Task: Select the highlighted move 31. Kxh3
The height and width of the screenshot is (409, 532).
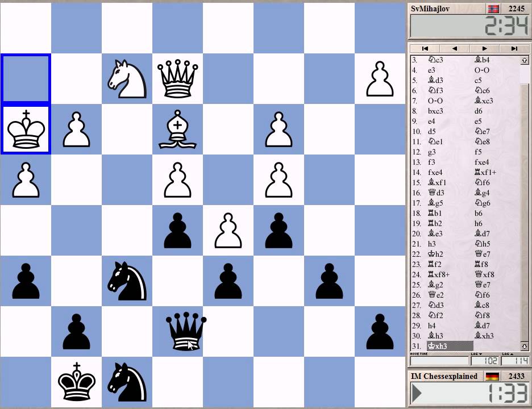Action: point(450,347)
